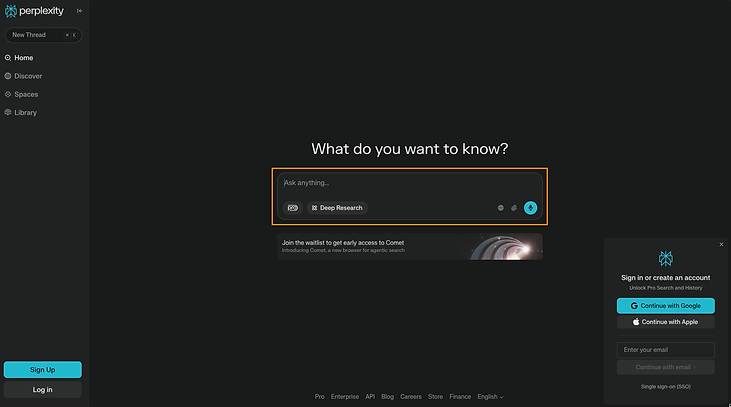The image size is (731, 407).
Task: Click the paperclip attach file icon
Action: (514, 208)
